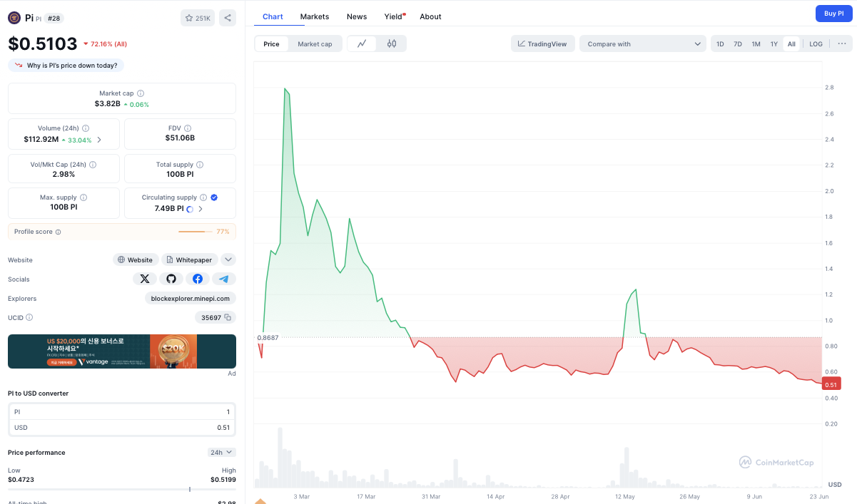Set chart range to 1Y
This screenshot has height=504, width=857.
774,43
